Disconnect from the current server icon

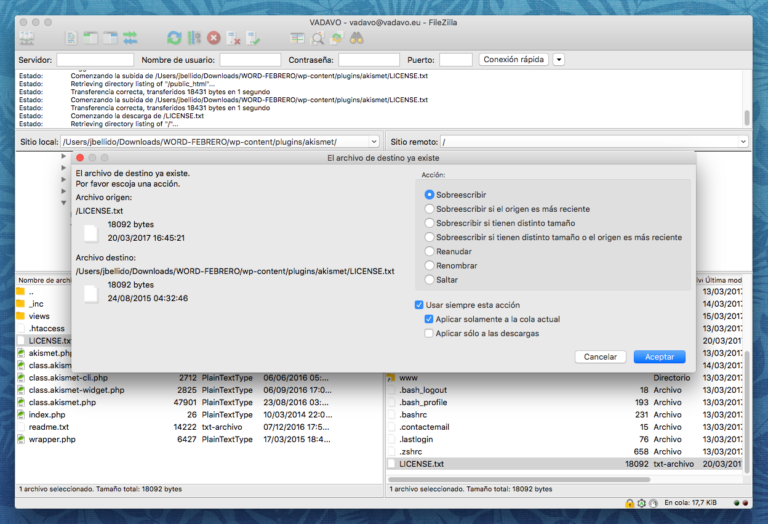pyautogui.click(x=234, y=38)
